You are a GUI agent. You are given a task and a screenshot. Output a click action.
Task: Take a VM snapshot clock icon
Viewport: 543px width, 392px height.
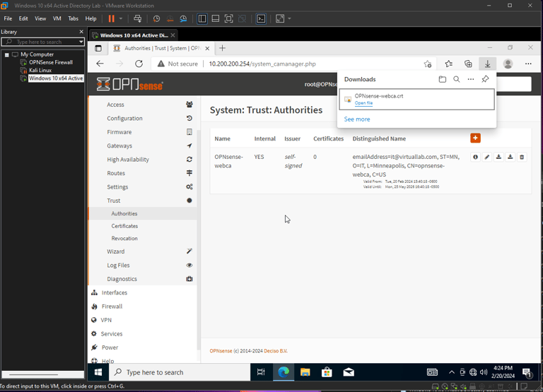click(156, 18)
